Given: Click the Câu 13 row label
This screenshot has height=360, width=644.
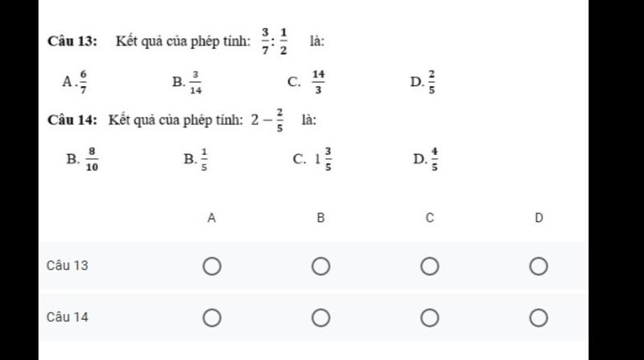Looking at the screenshot, I should pos(67,266).
